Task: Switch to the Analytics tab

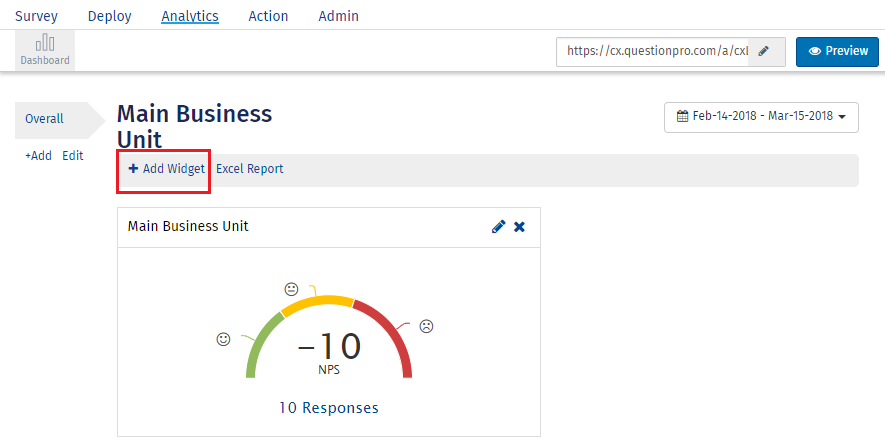Action: coord(190,16)
